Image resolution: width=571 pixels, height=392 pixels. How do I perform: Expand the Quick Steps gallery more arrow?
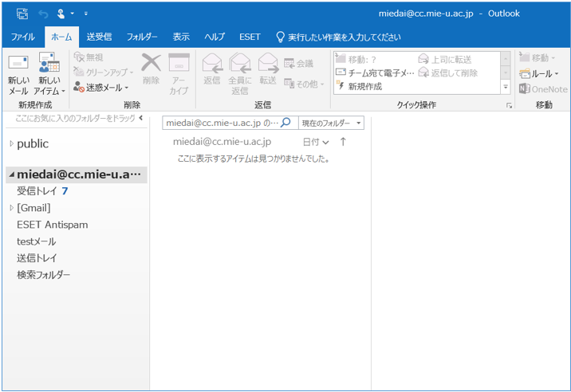[506, 87]
